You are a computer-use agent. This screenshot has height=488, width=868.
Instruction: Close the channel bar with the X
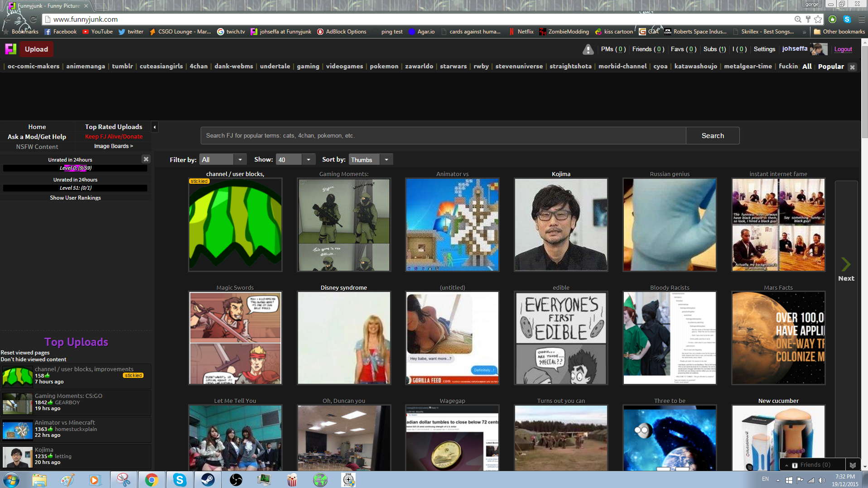[852, 67]
